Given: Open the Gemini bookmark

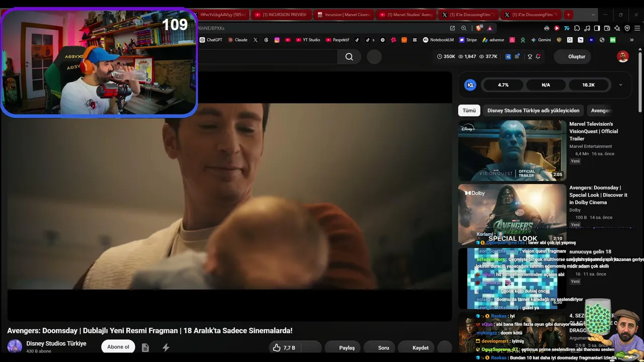Looking at the screenshot, I should pos(541,40).
